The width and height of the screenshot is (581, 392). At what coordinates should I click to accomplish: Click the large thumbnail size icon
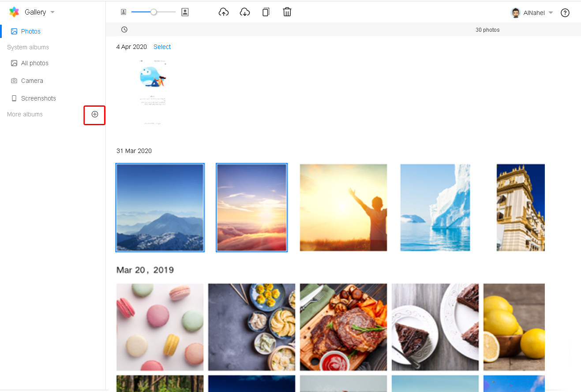[185, 12]
